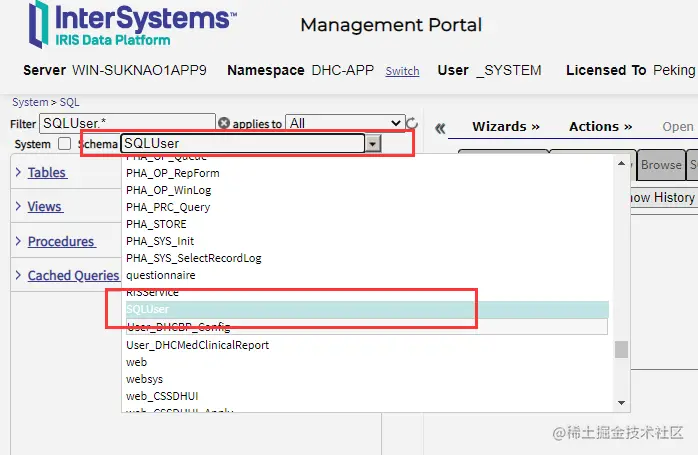
Task: Refresh the filter with the reload icon
Action: [412, 123]
